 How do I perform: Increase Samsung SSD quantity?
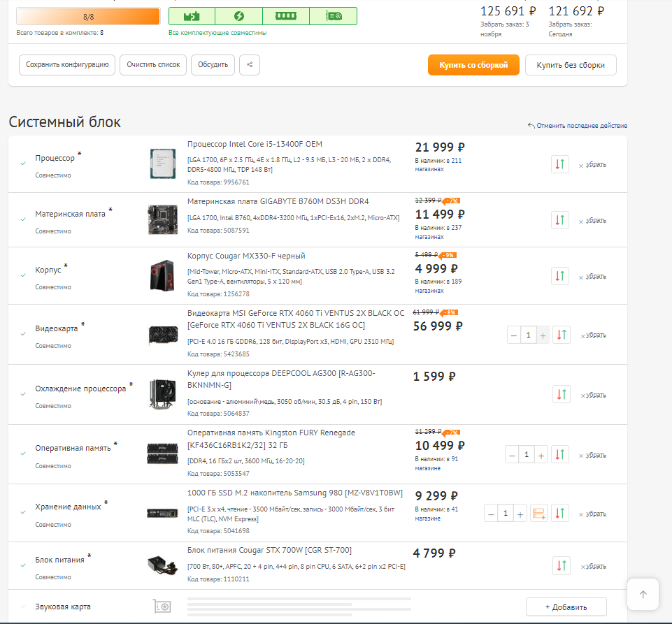[x=520, y=514]
